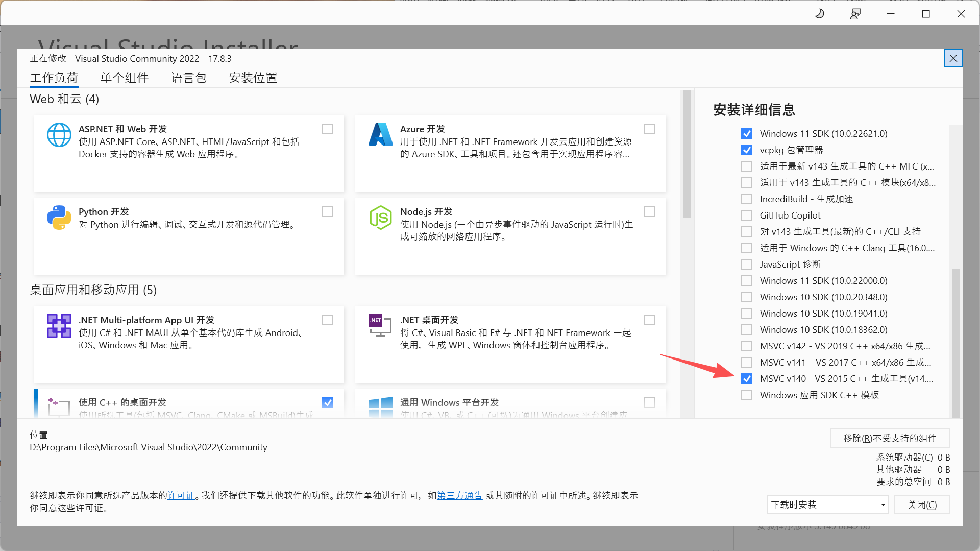Screen dimensions: 980x551
Task: Click the Python development logo icon
Action: tap(59, 218)
